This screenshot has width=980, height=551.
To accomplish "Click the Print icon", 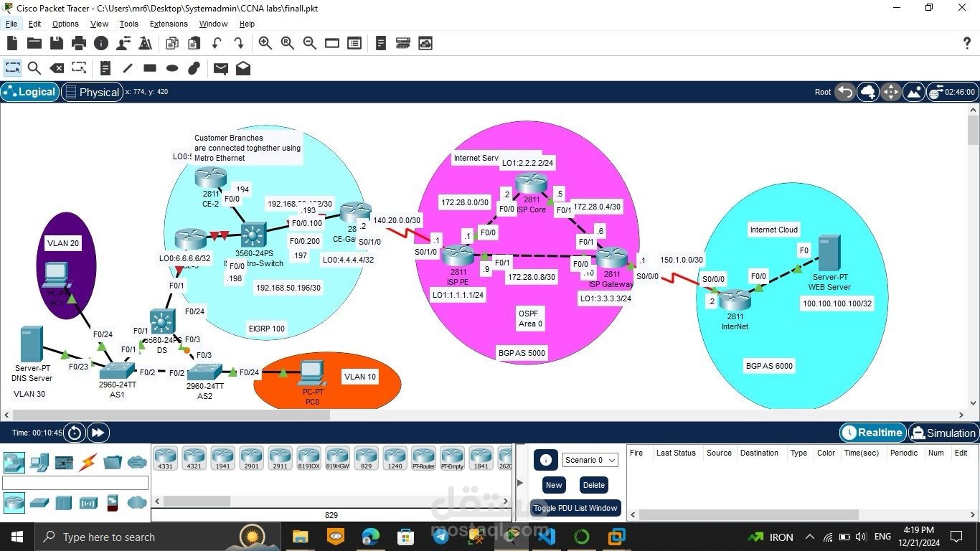I will (79, 43).
